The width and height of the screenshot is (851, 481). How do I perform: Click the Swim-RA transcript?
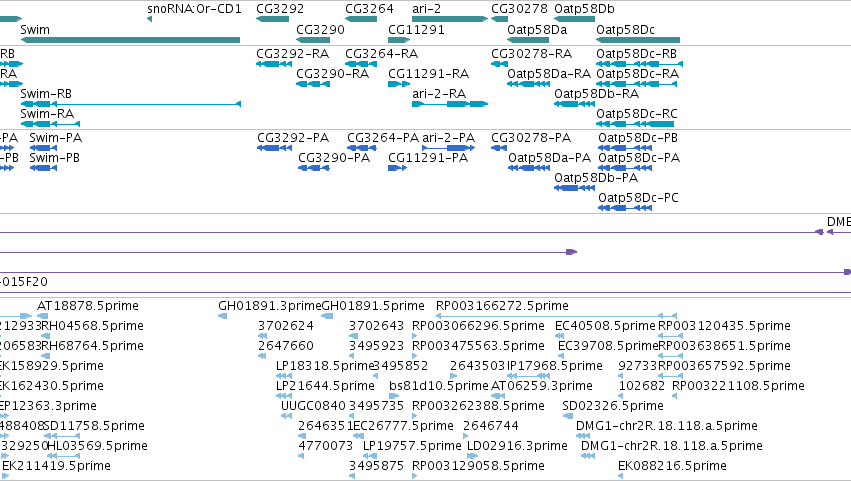(x=50, y=124)
